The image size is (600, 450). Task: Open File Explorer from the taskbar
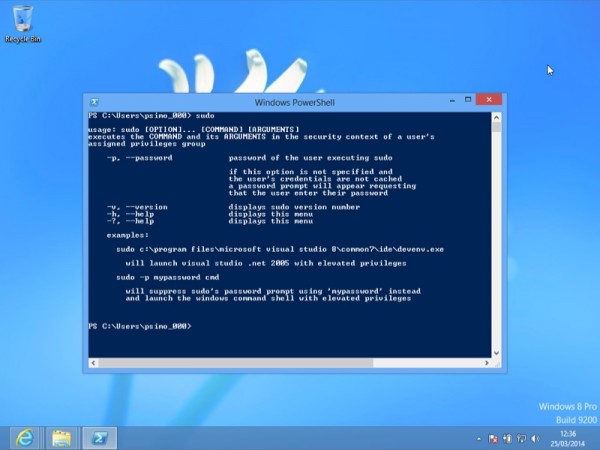point(61,438)
